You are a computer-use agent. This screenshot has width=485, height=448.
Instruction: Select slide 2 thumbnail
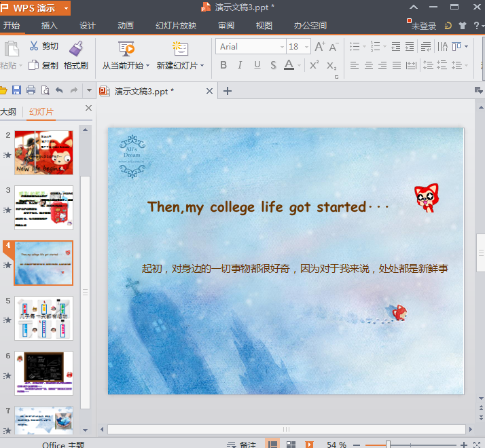tap(43, 153)
